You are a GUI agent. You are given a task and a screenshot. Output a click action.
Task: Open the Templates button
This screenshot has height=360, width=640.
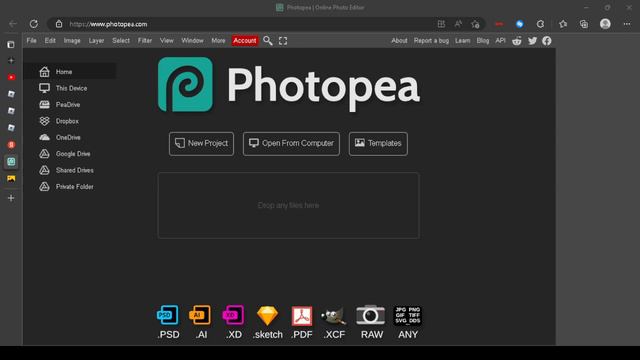[378, 144]
